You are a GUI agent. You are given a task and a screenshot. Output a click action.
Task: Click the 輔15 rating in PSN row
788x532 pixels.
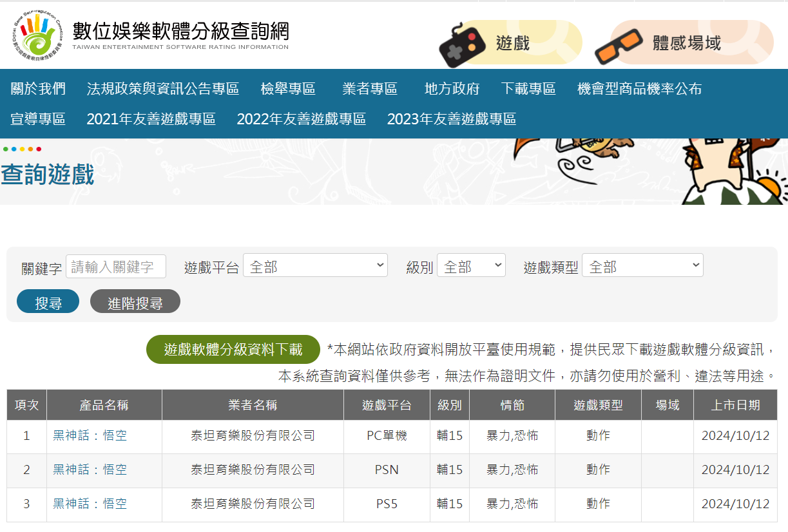(450, 470)
